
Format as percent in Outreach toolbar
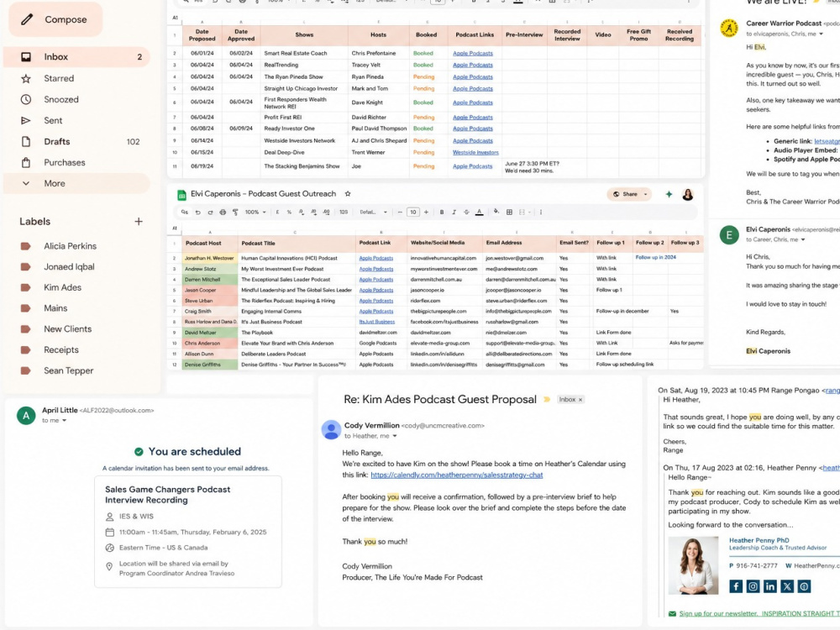tap(289, 213)
